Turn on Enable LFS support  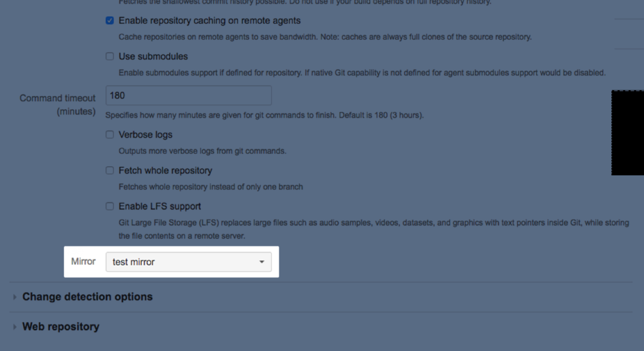tap(109, 206)
